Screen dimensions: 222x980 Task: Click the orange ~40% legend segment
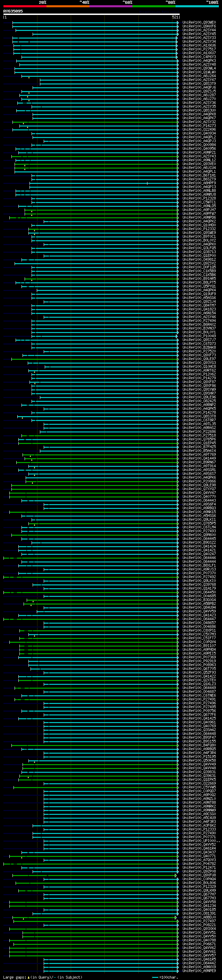(x=68, y=6)
